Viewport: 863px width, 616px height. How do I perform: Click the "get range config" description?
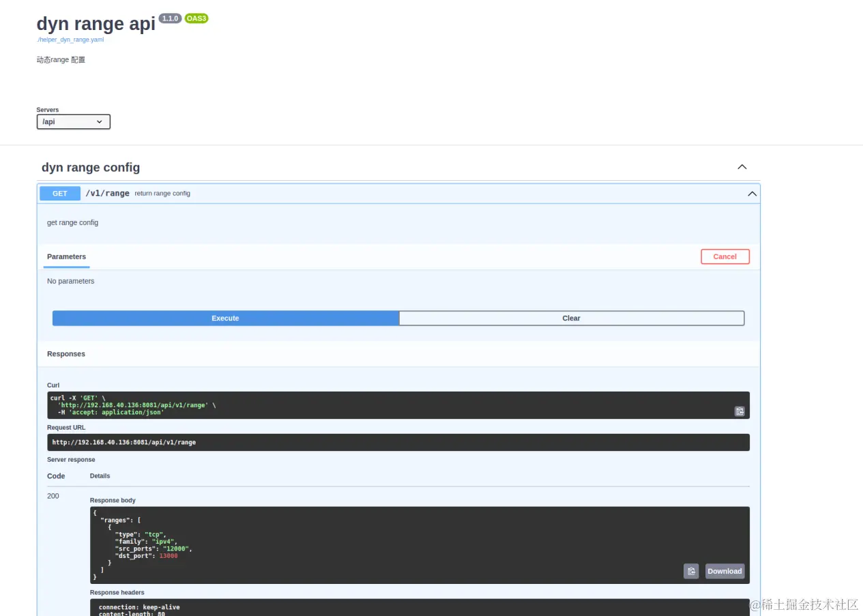click(72, 222)
